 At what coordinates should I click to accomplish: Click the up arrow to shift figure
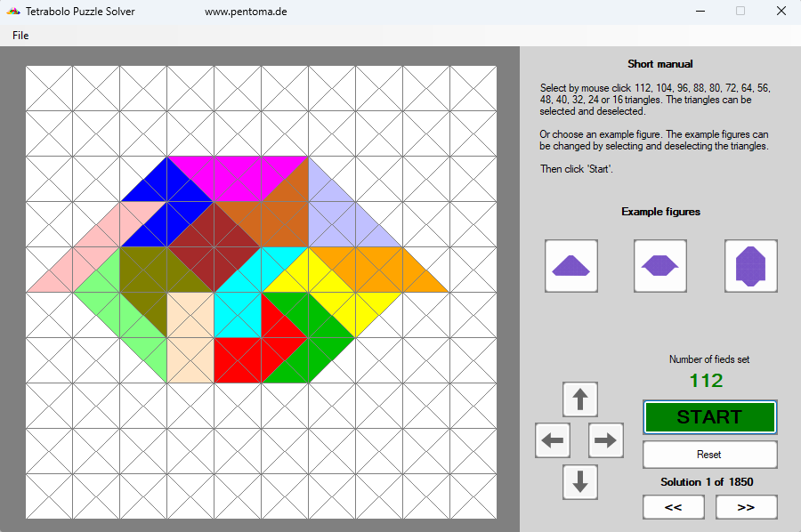click(579, 399)
